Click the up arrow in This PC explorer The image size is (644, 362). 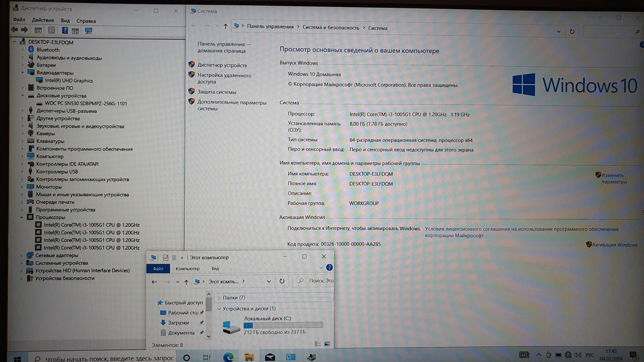(x=186, y=282)
